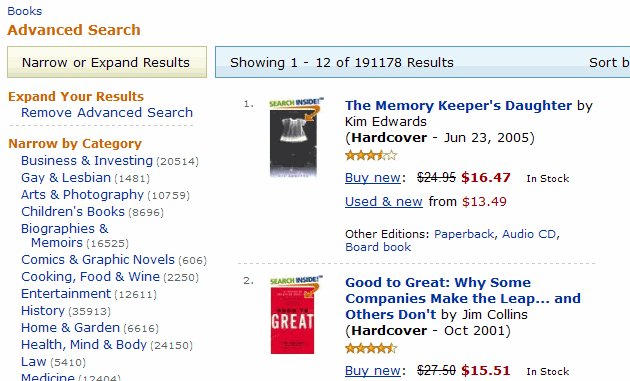
Task: Click the star rating for Good to Great
Action: 371,348
